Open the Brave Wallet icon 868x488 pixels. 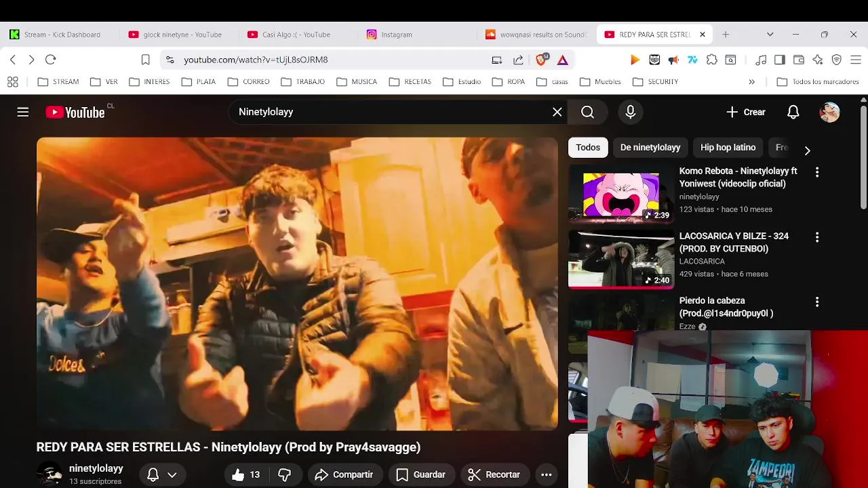799,60
